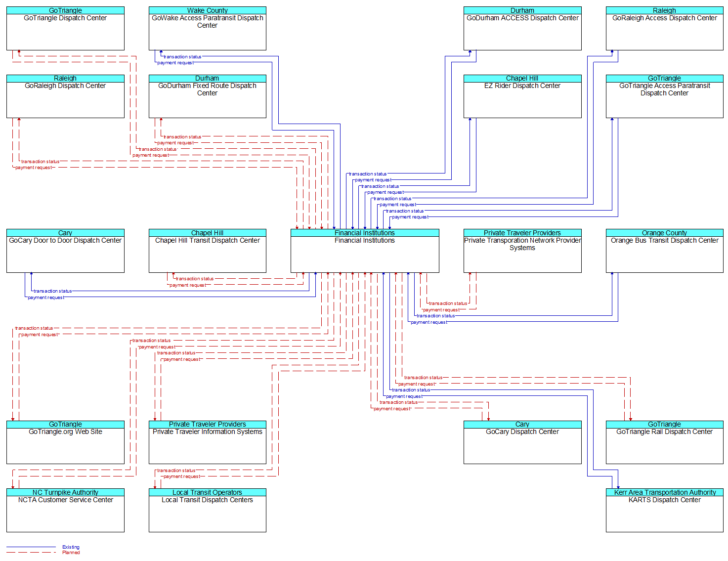Select the GoTriangle Rail Dispatch Center box

tap(665, 442)
